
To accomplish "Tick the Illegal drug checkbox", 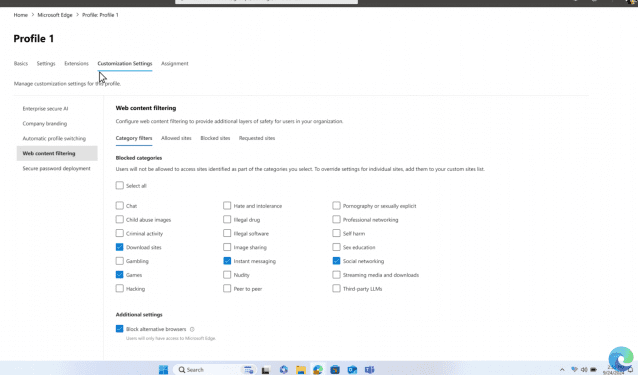I will pyautogui.click(x=227, y=220).
